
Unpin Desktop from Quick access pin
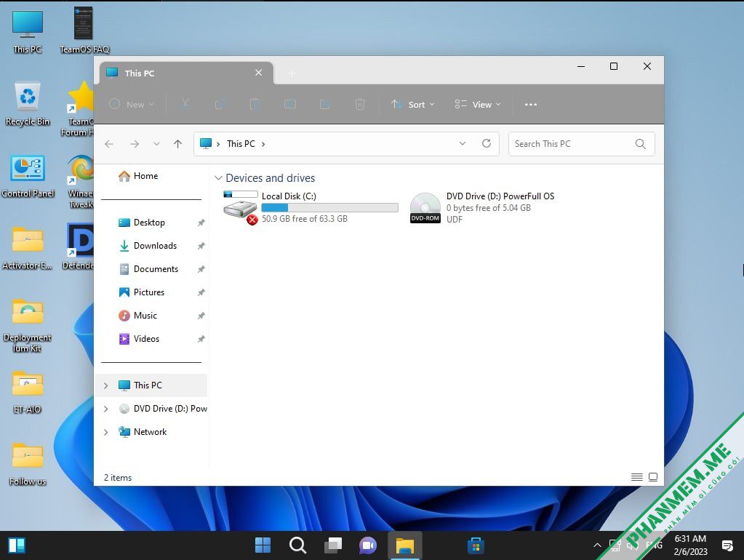[201, 223]
